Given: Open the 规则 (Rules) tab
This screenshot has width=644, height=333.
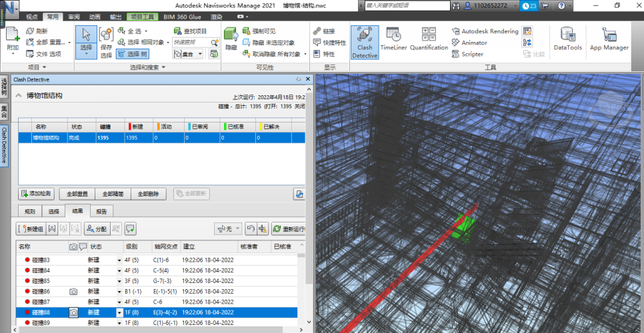Looking at the screenshot, I should tap(30, 212).
